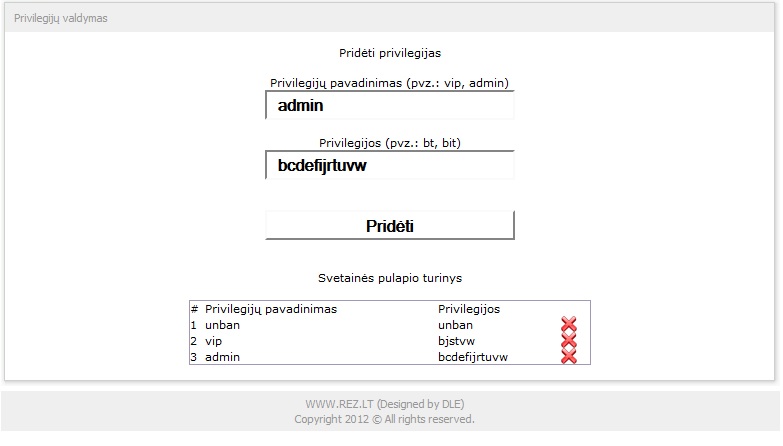Focus the privilege name field containing admin
The height and width of the screenshot is (446, 783).
coord(390,105)
